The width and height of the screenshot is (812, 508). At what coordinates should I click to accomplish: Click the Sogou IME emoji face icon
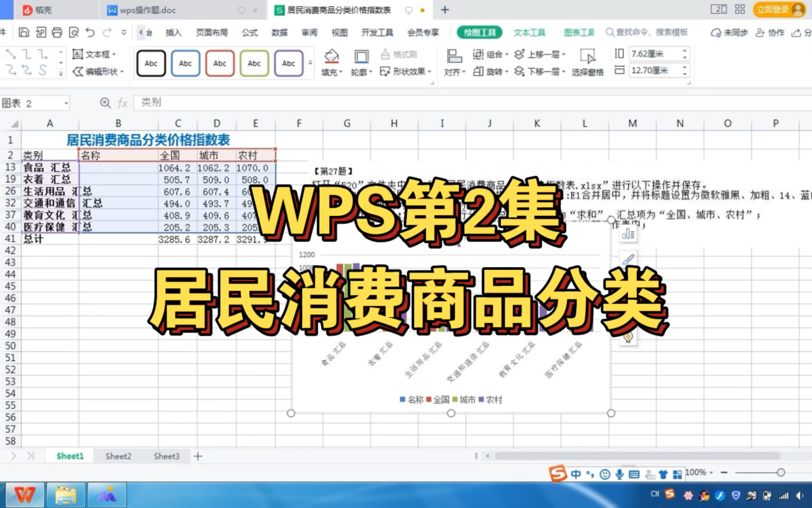[605, 474]
